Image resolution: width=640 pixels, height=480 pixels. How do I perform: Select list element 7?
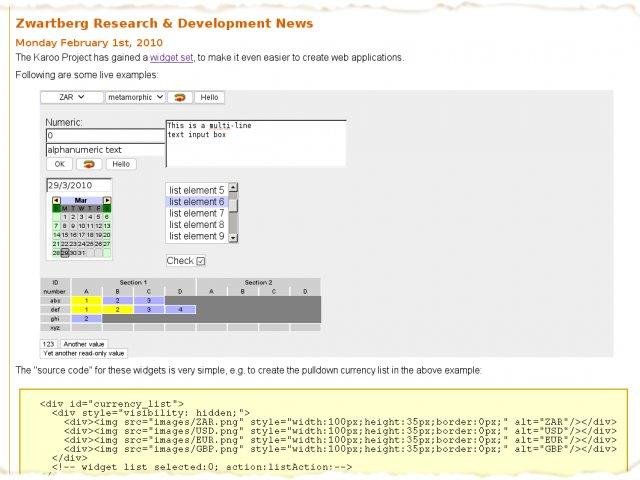[x=197, y=213]
